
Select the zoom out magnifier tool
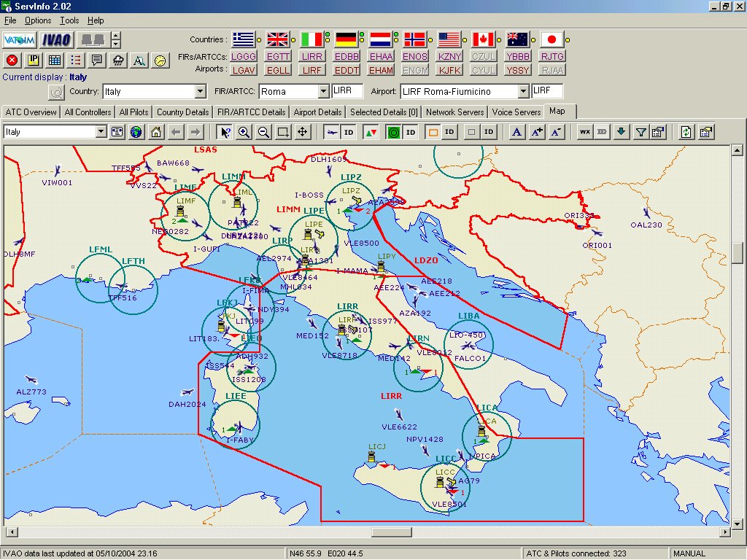point(263,132)
